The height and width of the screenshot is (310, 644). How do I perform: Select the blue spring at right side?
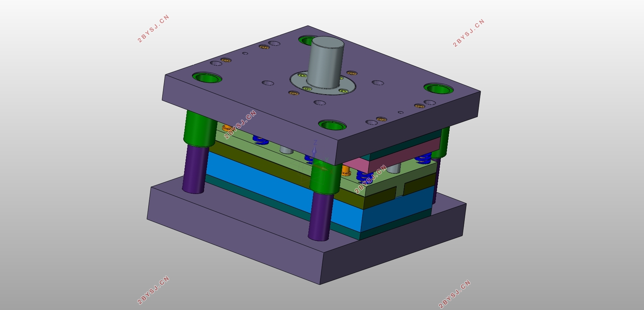(x=423, y=159)
